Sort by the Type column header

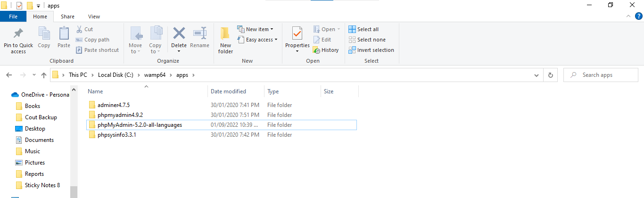click(x=292, y=91)
